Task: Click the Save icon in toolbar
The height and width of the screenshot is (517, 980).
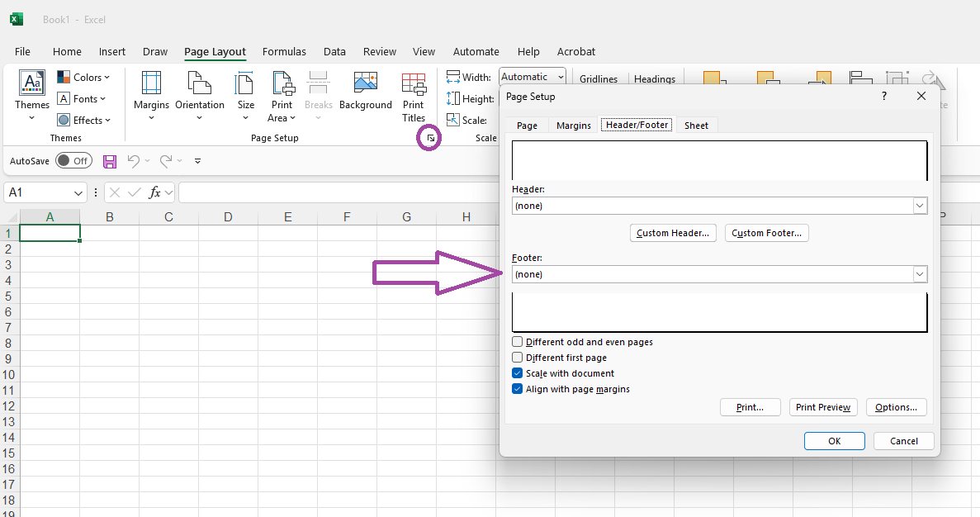Action: pyautogui.click(x=110, y=161)
